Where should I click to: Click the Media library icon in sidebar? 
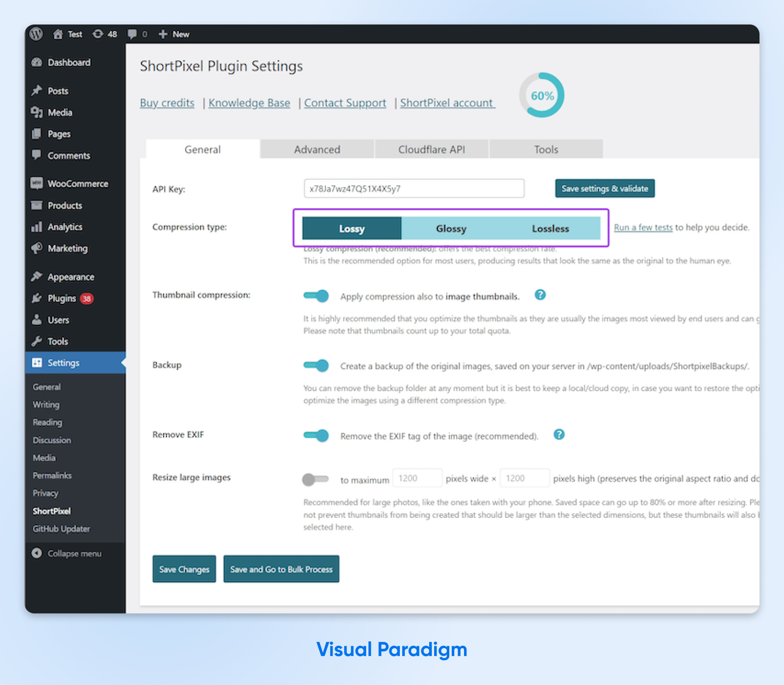pyautogui.click(x=37, y=112)
